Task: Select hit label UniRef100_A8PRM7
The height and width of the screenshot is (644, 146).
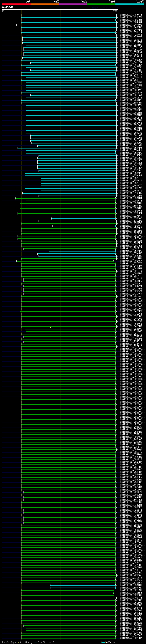Action: (131, 638)
